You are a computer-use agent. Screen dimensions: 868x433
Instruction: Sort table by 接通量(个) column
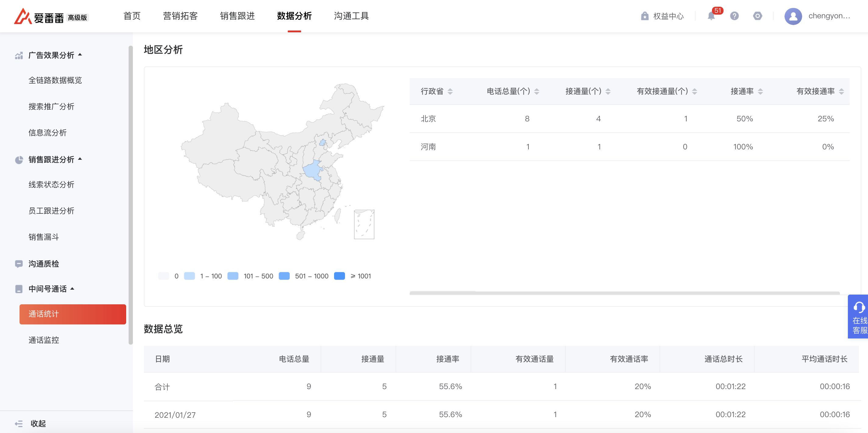pos(608,91)
